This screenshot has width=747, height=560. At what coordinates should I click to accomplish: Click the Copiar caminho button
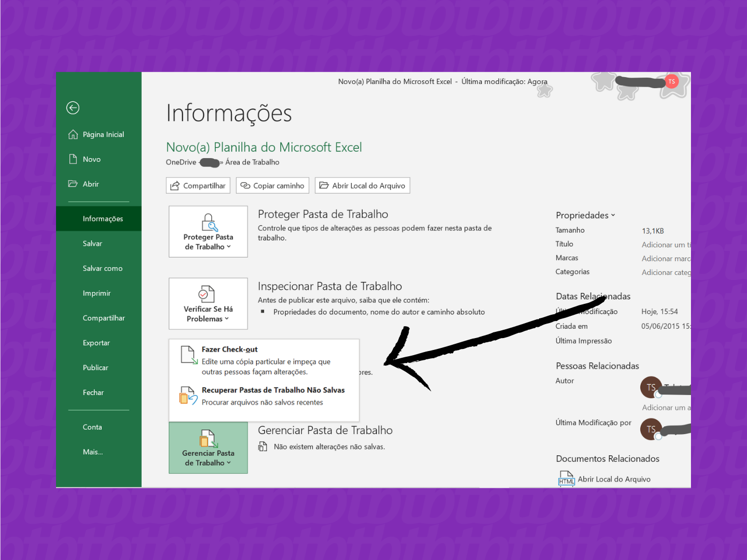point(273,186)
